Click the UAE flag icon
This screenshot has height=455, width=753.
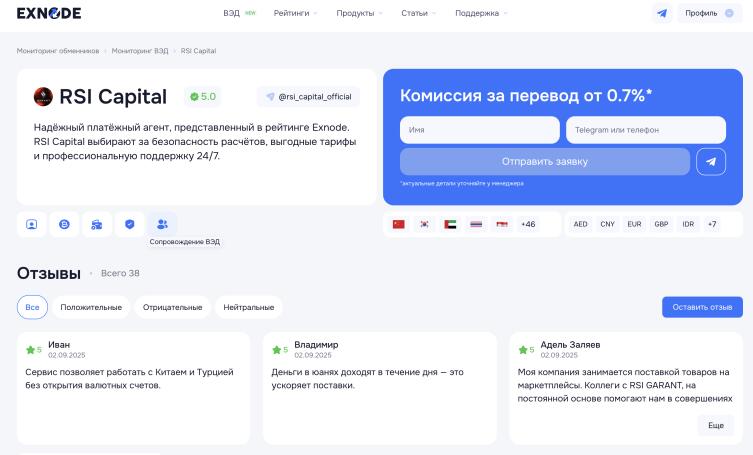tap(450, 224)
